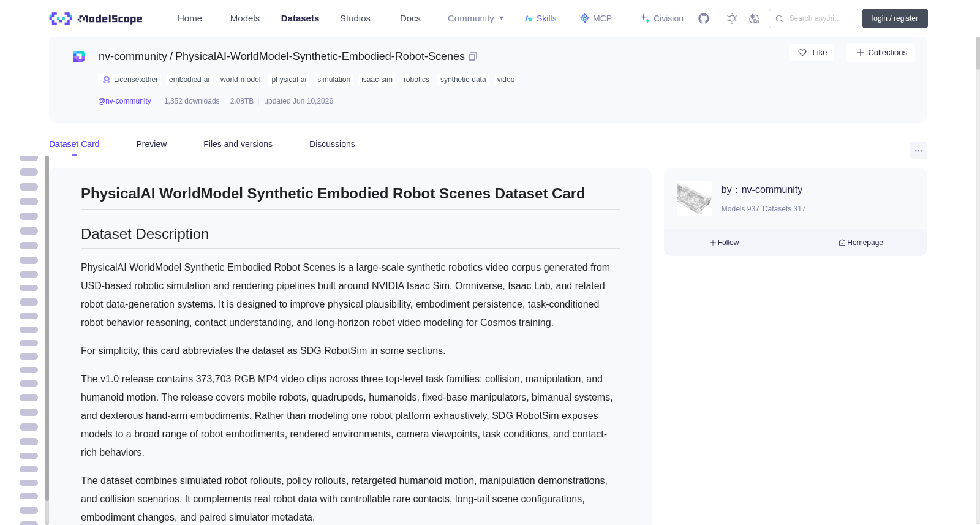Open the three-dot more options button

918,150
